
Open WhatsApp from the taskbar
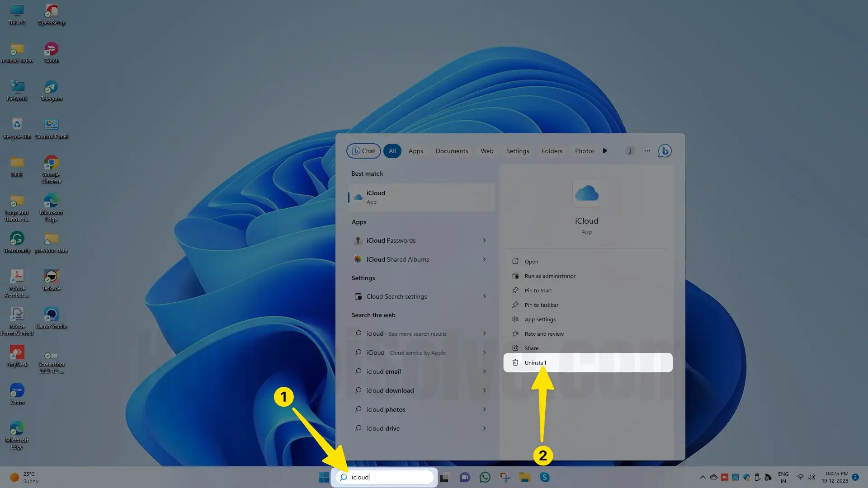485,477
